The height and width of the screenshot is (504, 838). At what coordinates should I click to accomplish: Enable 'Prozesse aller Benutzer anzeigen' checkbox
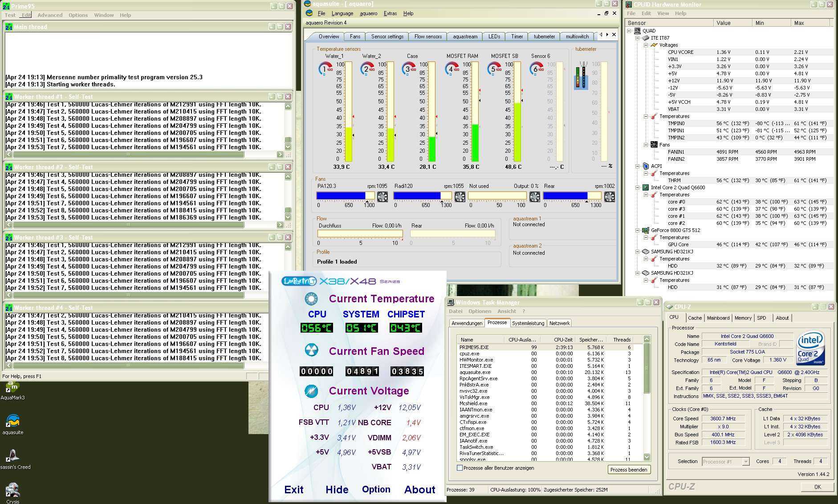[x=460, y=468]
